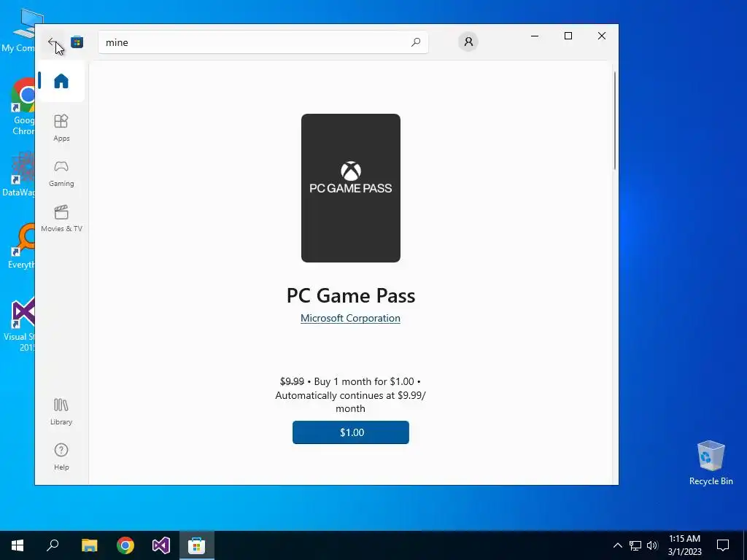Click Microsoft Store taskbar icon

coord(197,545)
